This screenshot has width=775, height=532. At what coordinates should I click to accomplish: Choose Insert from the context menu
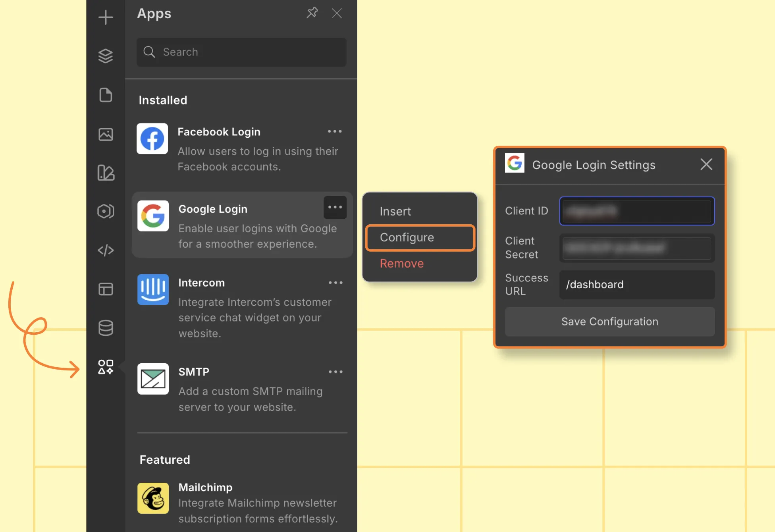tap(395, 211)
